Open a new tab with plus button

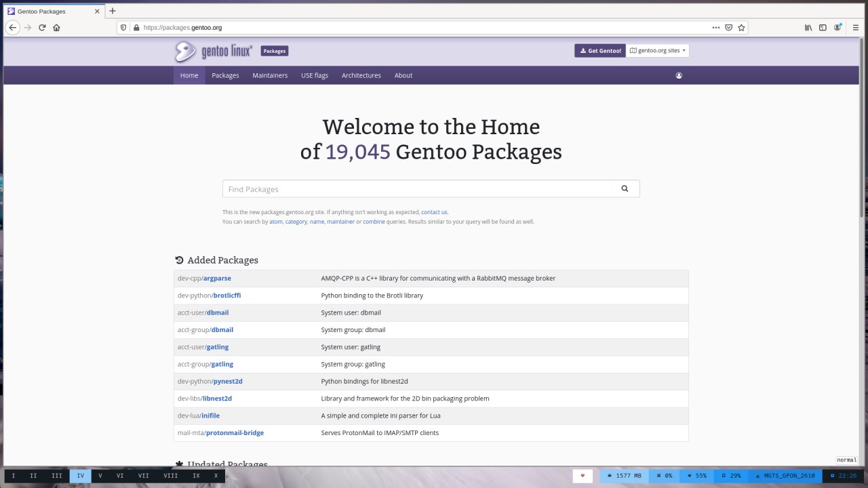coord(113,11)
